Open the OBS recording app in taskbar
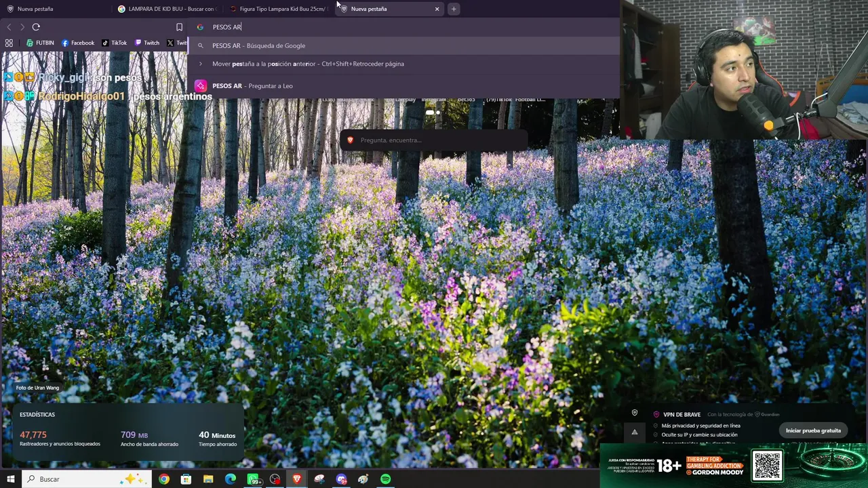868x488 pixels. point(275,479)
